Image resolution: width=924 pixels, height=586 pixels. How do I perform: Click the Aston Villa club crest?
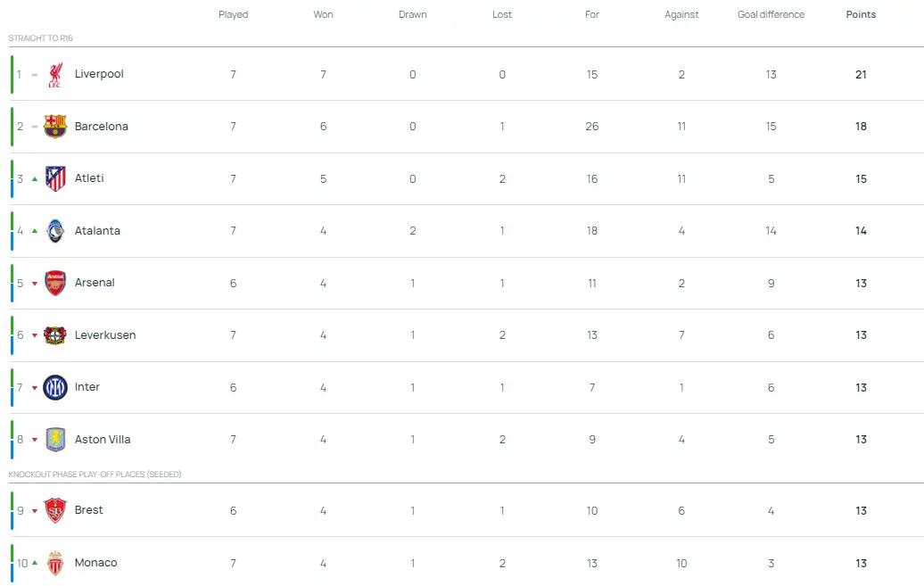click(x=55, y=440)
